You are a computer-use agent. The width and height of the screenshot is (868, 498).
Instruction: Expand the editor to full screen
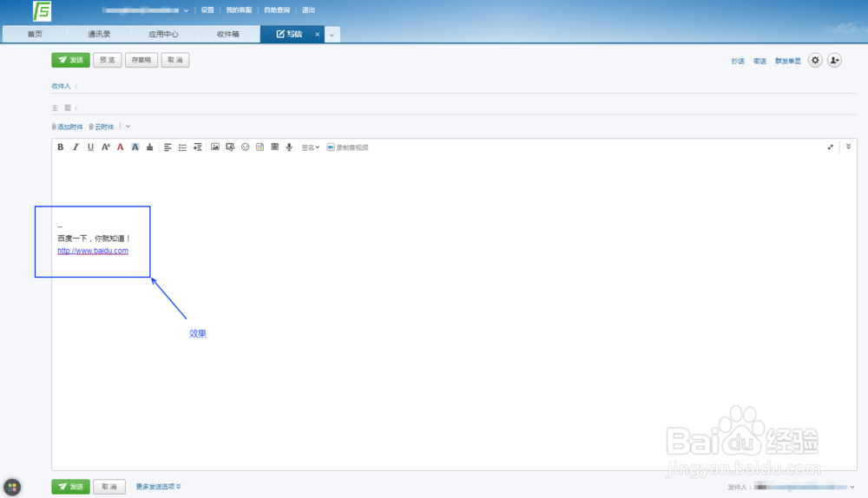click(x=831, y=147)
